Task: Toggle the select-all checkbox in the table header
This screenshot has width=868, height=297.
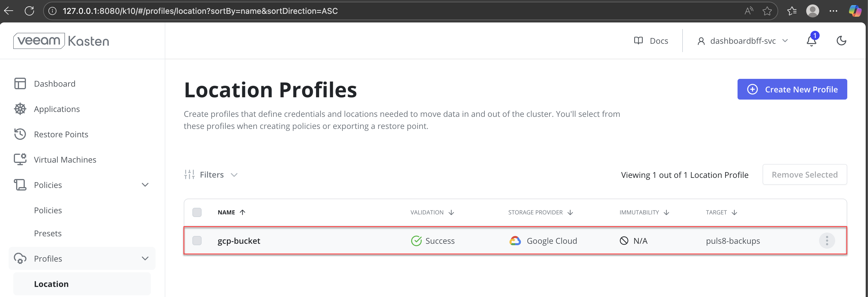Action: pyautogui.click(x=197, y=212)
